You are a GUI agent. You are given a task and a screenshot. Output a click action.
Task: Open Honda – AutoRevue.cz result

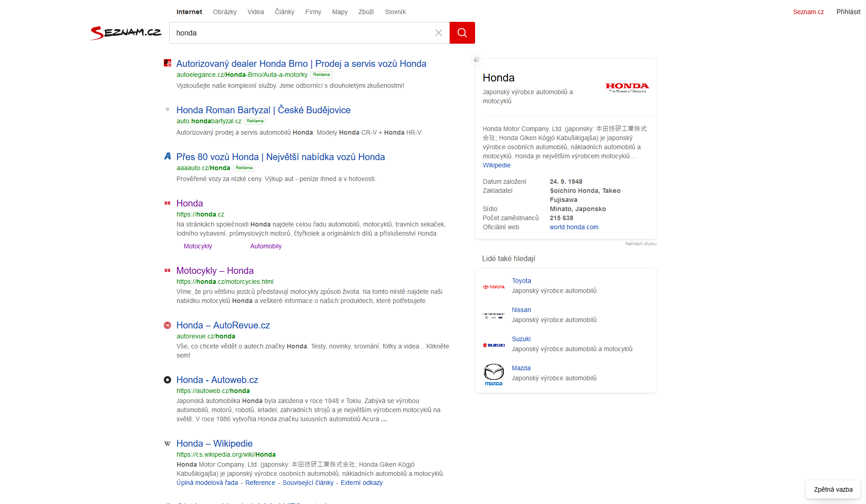(223, 325)
